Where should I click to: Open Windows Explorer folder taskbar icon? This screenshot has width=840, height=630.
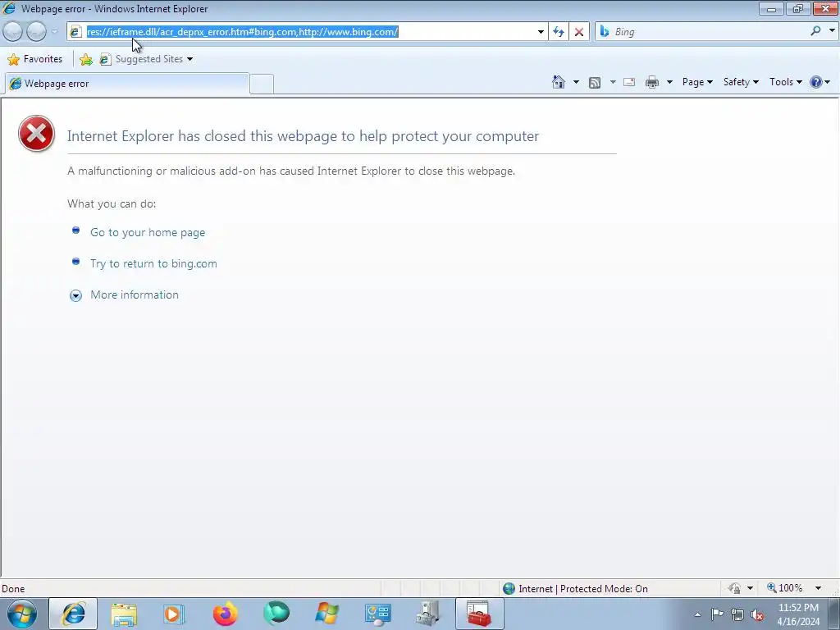coord(124,614)
